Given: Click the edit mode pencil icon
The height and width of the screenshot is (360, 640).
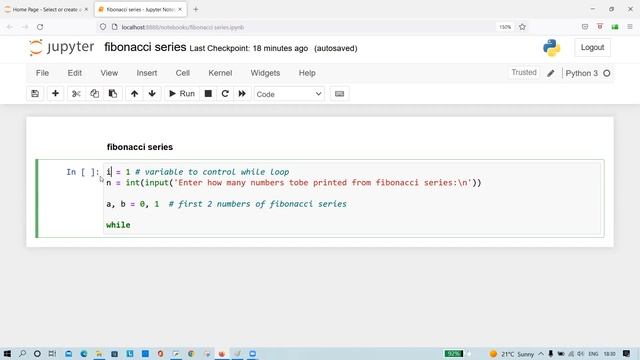Looking at the screenshot, I should 551,73.
